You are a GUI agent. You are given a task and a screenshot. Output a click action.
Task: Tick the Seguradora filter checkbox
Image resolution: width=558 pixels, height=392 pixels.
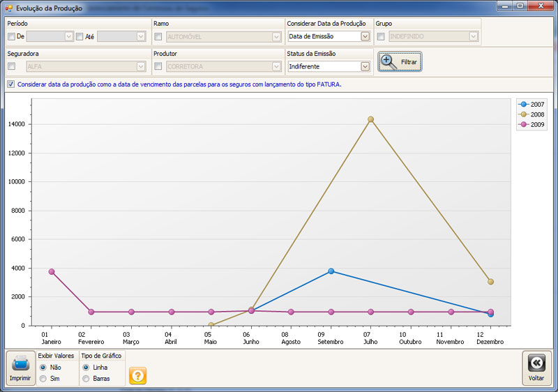tap(11, 66)
